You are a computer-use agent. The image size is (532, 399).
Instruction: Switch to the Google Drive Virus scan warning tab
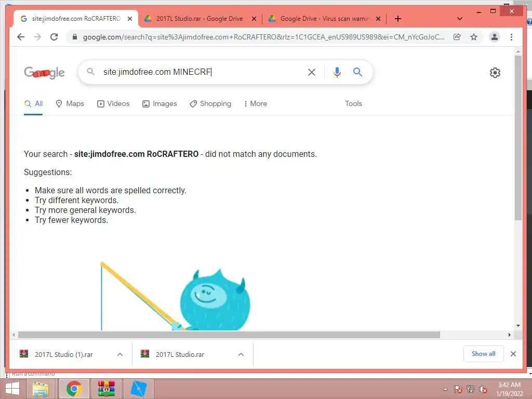pos(325,19)
